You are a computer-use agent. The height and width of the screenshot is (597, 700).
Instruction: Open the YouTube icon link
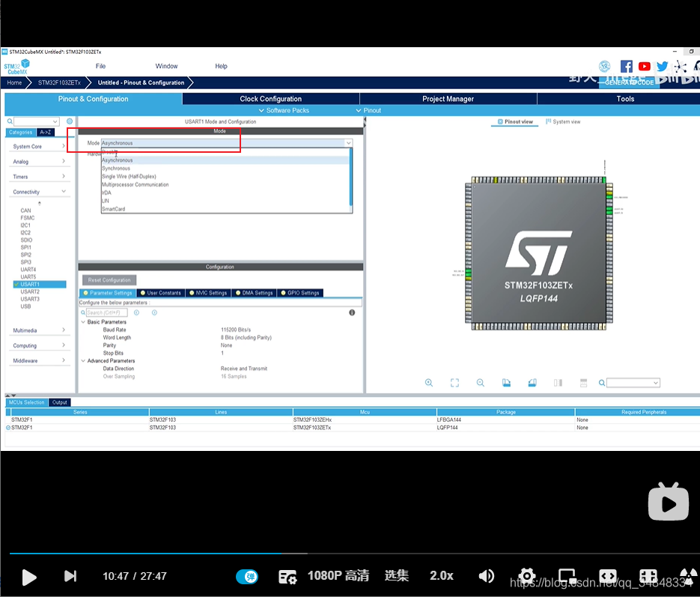[x=644, y=67]
